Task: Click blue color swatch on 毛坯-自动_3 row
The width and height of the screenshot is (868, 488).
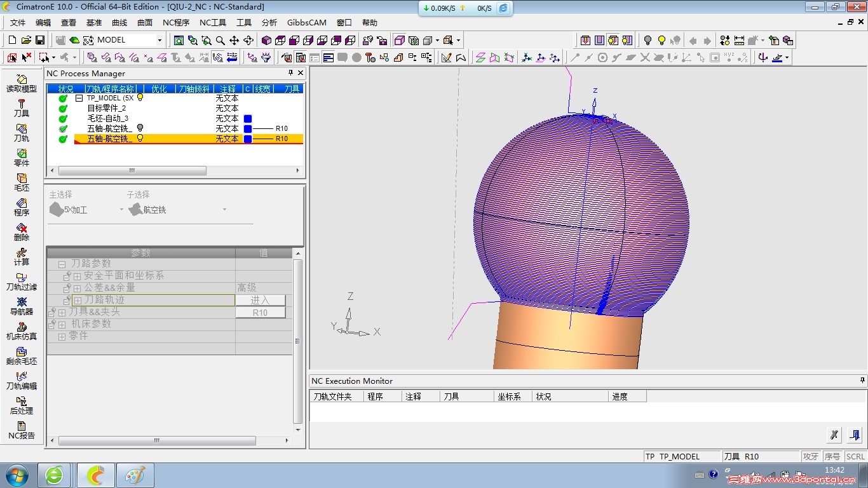Action: coord(248,119)
